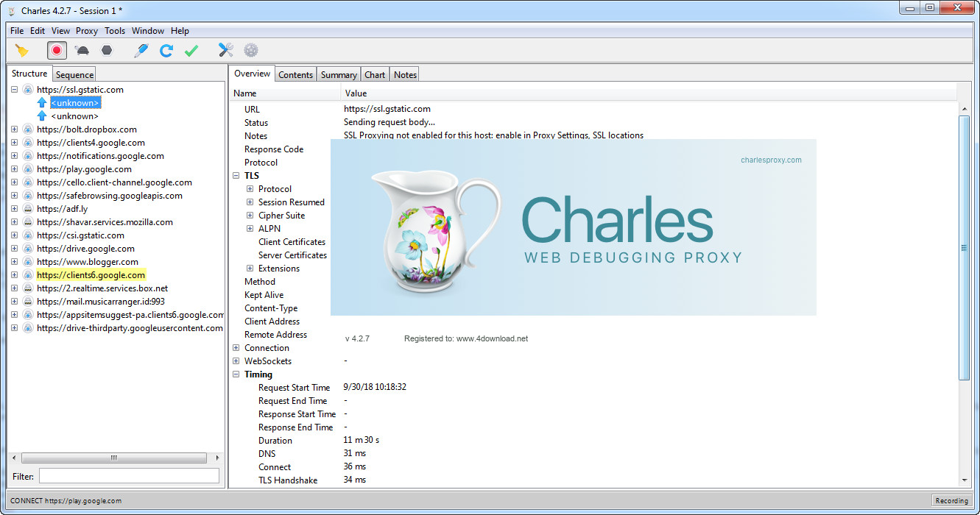Expand the TLS Extensions row
The width and height of the screenshot is (980, 515).
pyautogui.click(x=250, y=269)
